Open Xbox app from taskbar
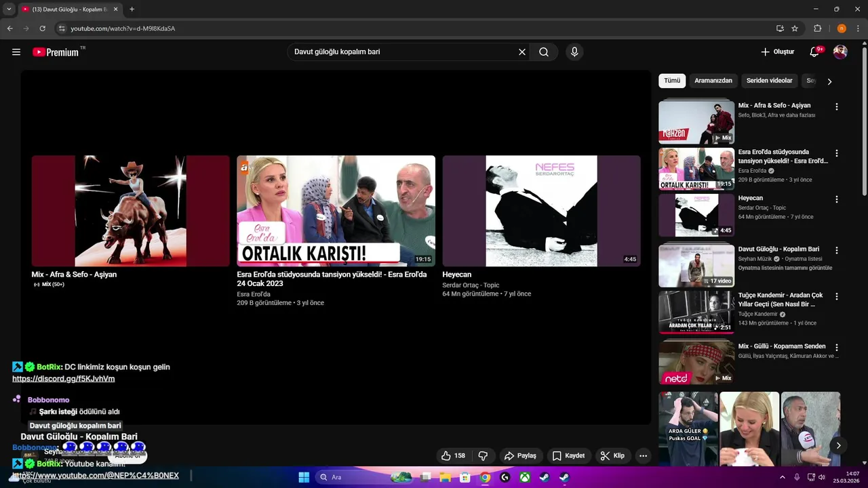Screen dimensions: 868x488 tap(525, 477)
